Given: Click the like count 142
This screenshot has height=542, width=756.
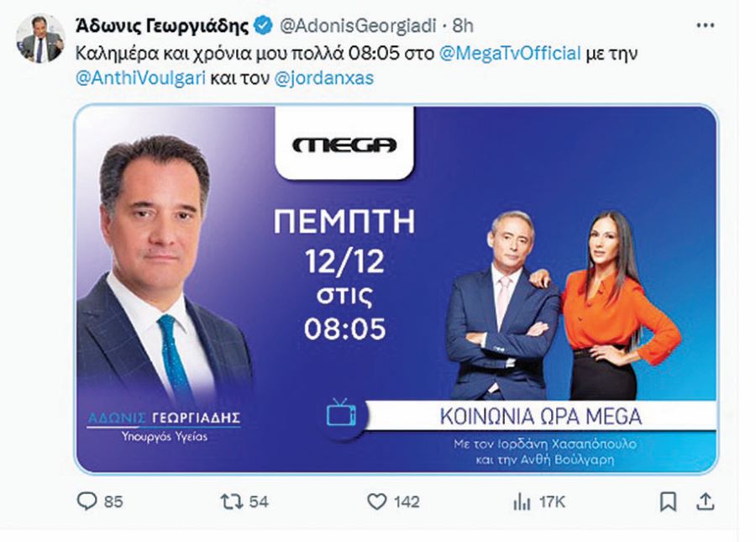Looking at the screenshot, I should [x=407, y=502].
